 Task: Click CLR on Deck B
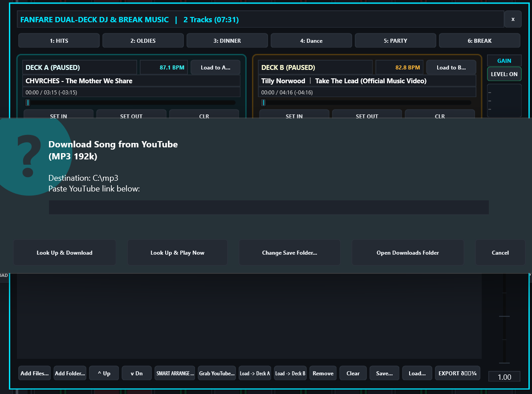(440, 114)
